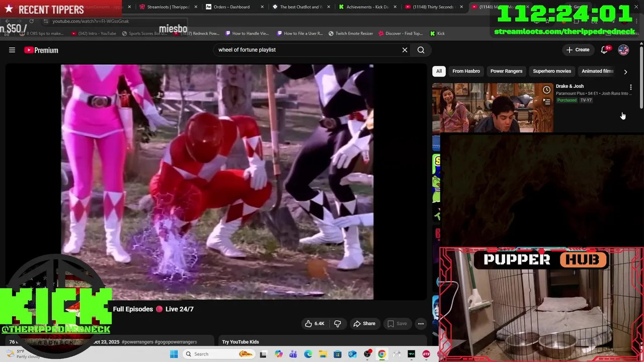Image resolution: width=644 pixels, height=362 pixels.
Task: Open the Drake & Josh title link
Action: click(570, 86)
